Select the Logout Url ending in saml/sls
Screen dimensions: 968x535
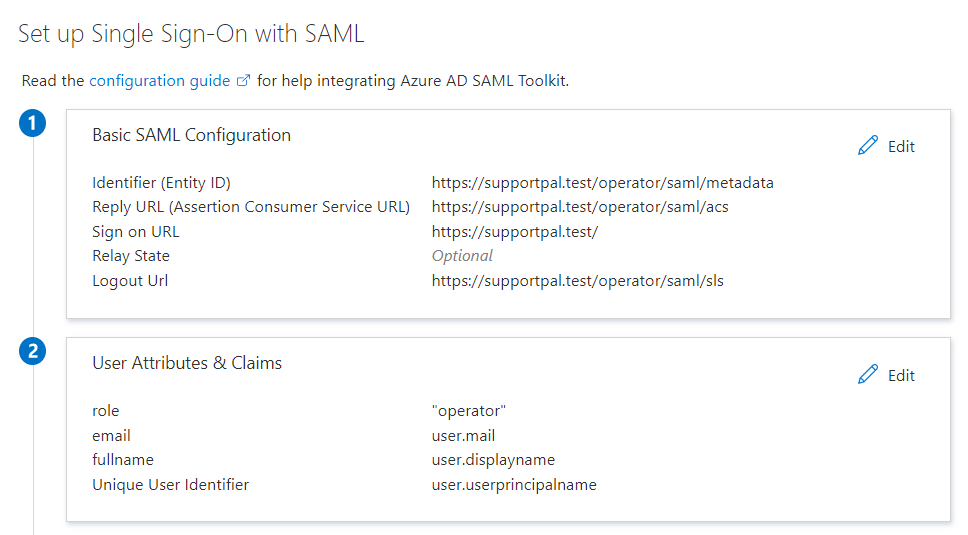pyautogui.click(x=577, y=281)
